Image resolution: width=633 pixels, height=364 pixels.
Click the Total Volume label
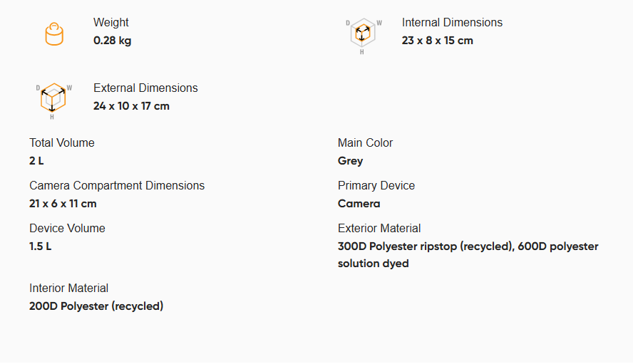[62, 142]
